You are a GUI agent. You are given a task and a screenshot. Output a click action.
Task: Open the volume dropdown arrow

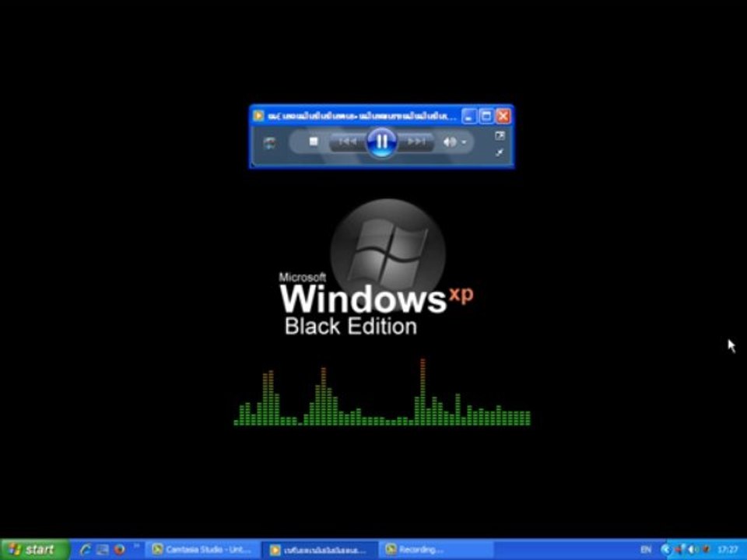click(x=464, y=142)
